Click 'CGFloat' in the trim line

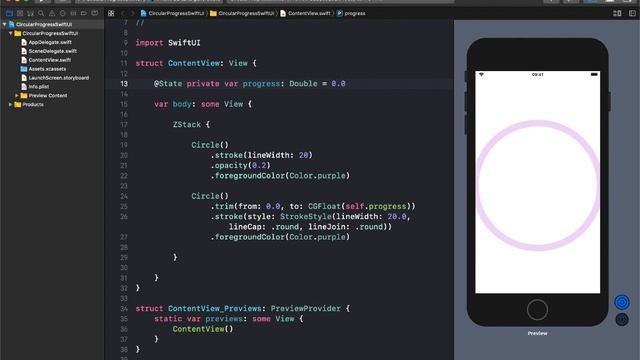(324, 206)
